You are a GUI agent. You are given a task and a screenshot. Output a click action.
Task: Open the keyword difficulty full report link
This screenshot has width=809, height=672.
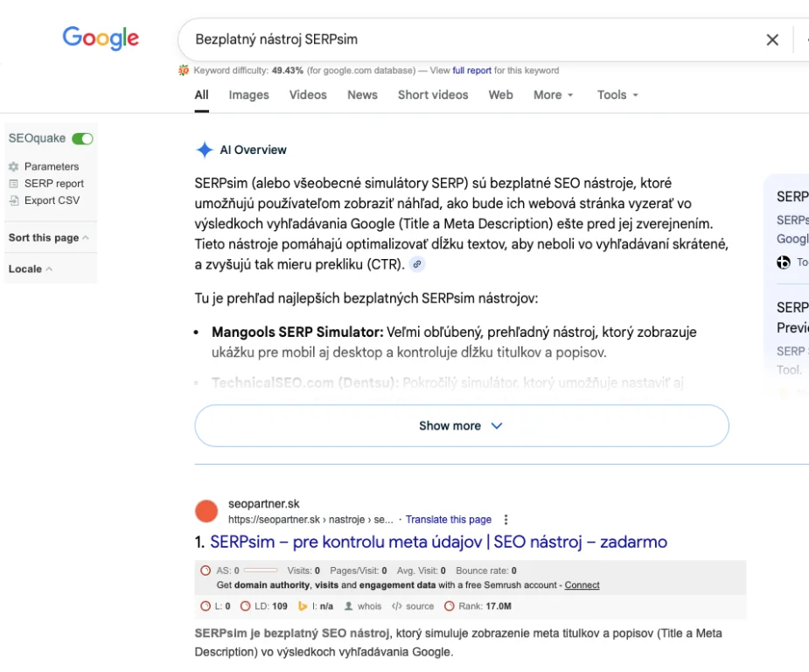pos(471,71)
